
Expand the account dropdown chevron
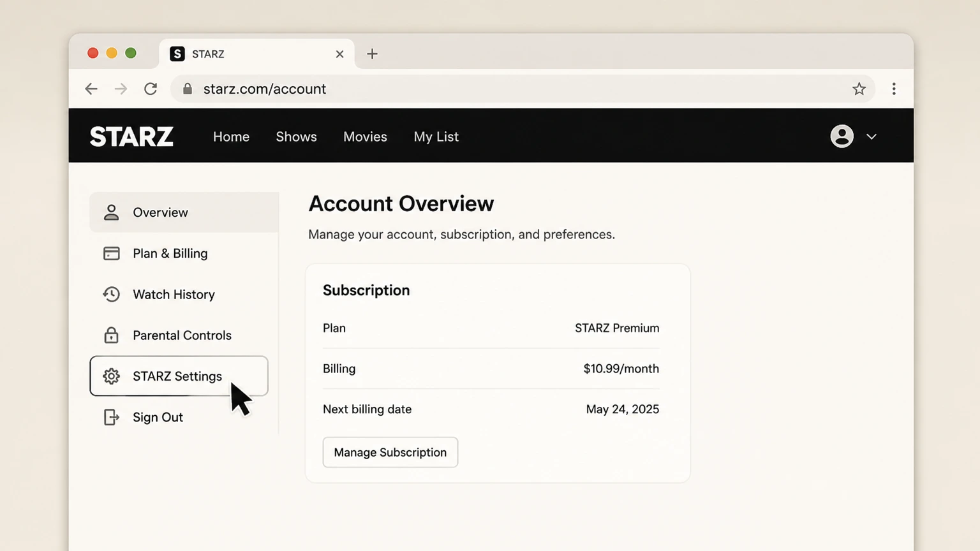point(871,136)
